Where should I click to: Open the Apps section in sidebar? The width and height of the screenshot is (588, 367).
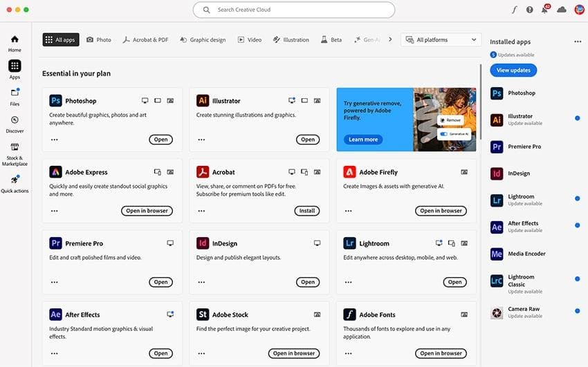[x=15, y=70]
